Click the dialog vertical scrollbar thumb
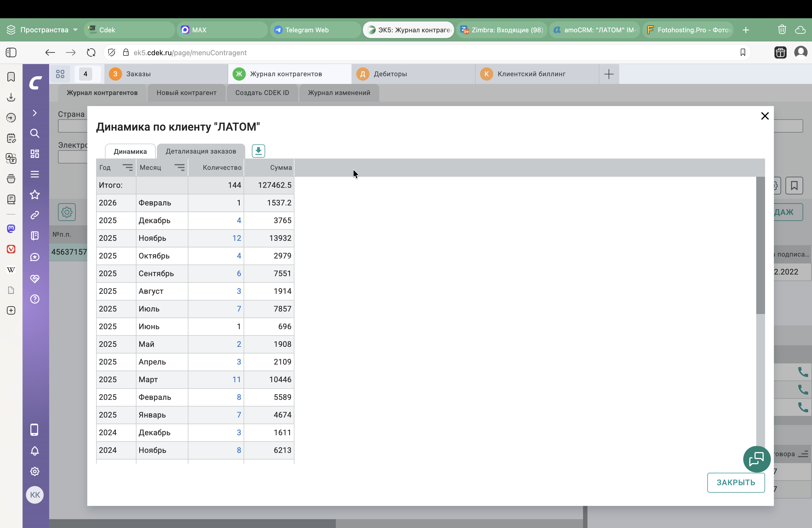Screen dimensions: 812x528 click(760, 245)
